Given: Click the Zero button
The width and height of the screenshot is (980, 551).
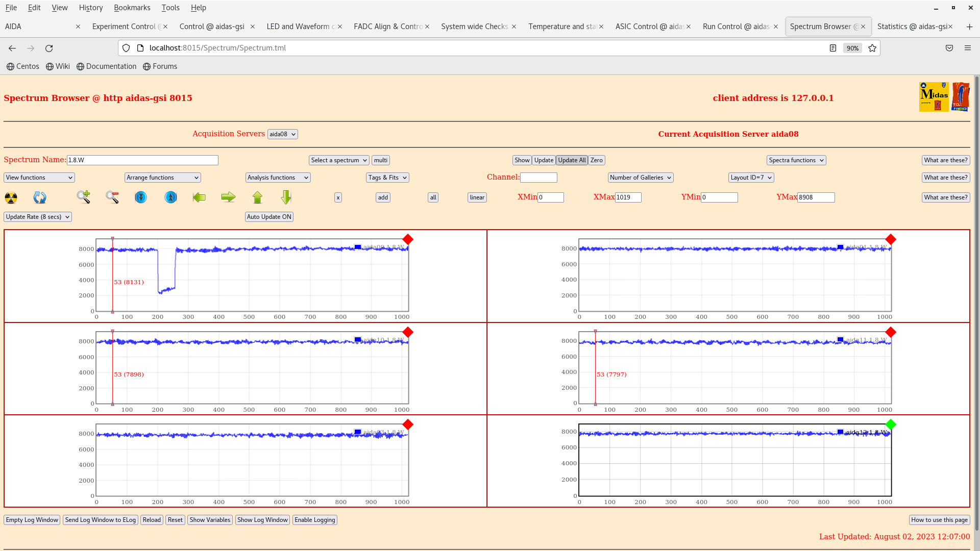Looking at the screenshot, I should (x=596, y=160).
